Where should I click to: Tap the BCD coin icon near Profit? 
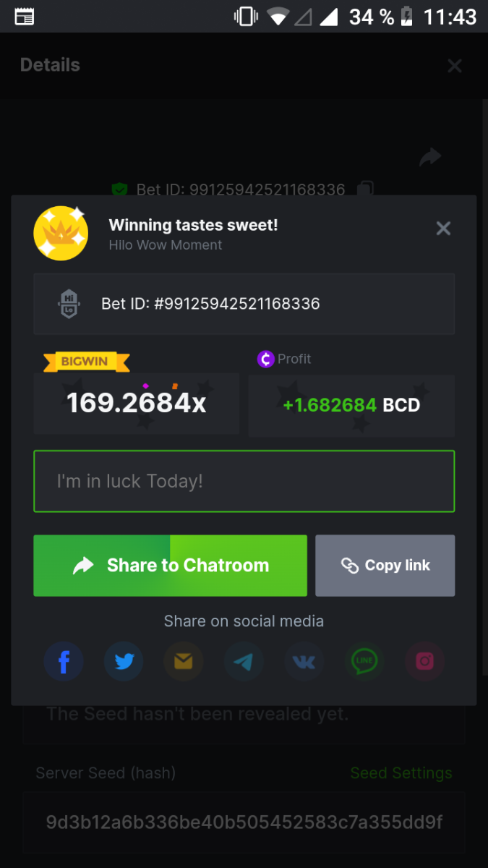265,359
